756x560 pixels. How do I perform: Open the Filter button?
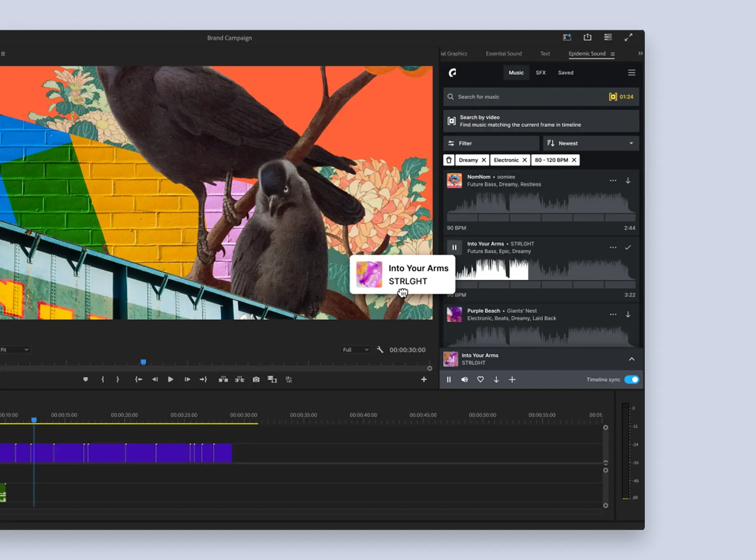pyautogui.click(x=491, y=143)
